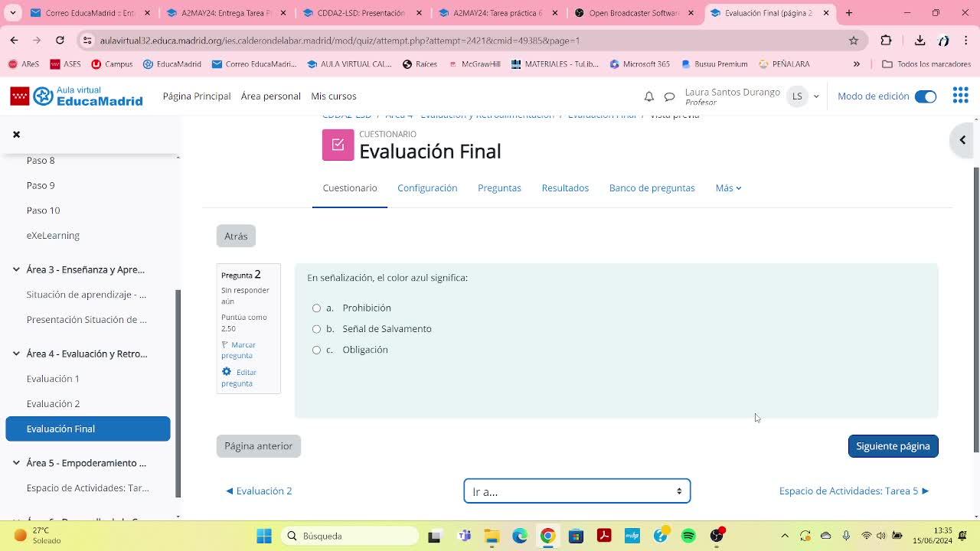
Task: Open the messaging speech bubble icon
Action: 669,96
